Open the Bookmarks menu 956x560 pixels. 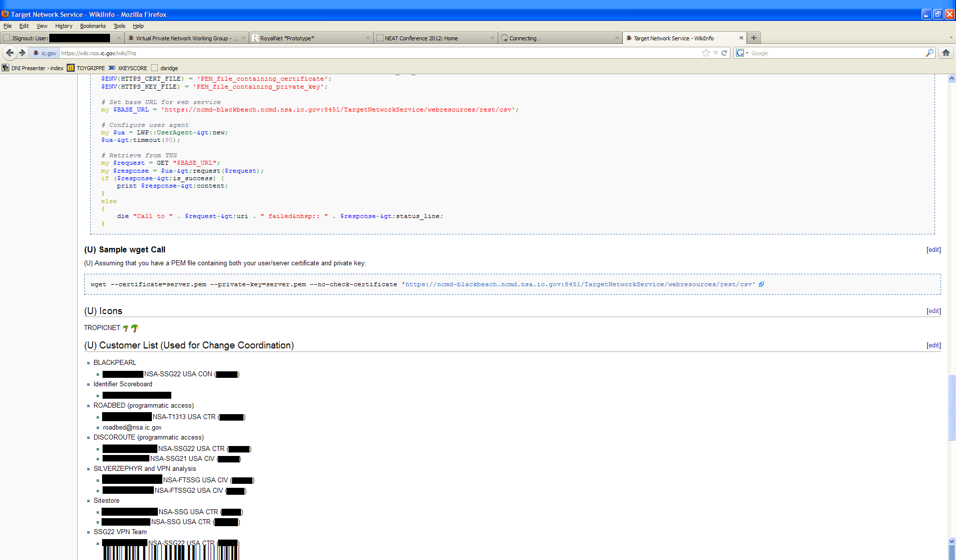[x=93, y=26]
